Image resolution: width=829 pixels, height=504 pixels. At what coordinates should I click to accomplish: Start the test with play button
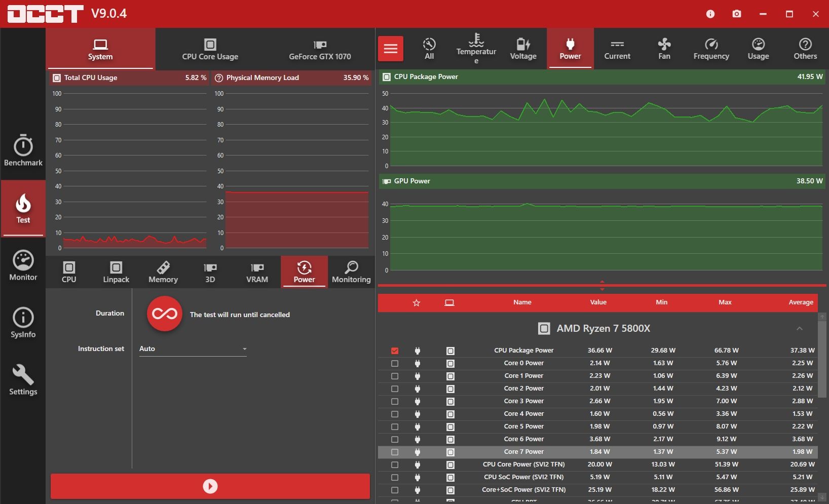[210, 486]
